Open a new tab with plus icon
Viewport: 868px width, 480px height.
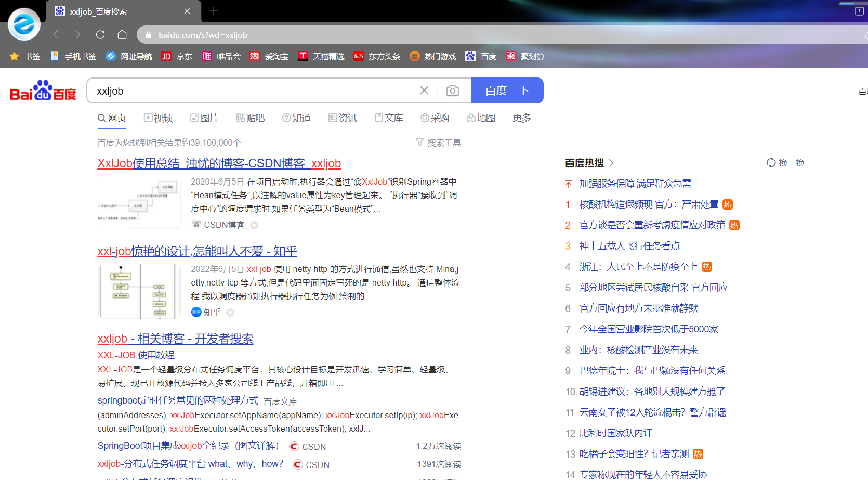(214, 11)
